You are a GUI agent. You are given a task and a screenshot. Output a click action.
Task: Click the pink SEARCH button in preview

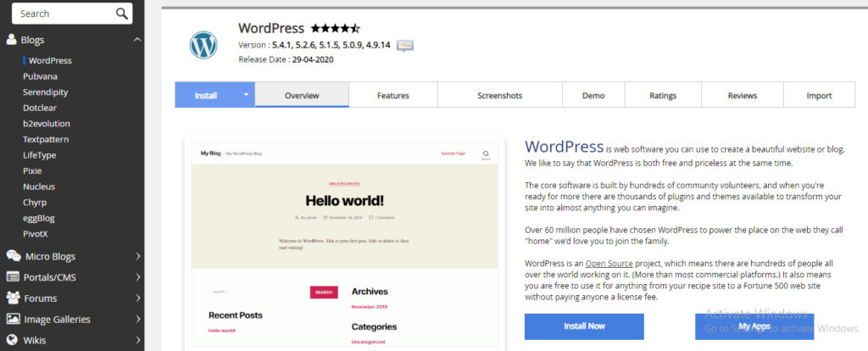tap(324, 292)
